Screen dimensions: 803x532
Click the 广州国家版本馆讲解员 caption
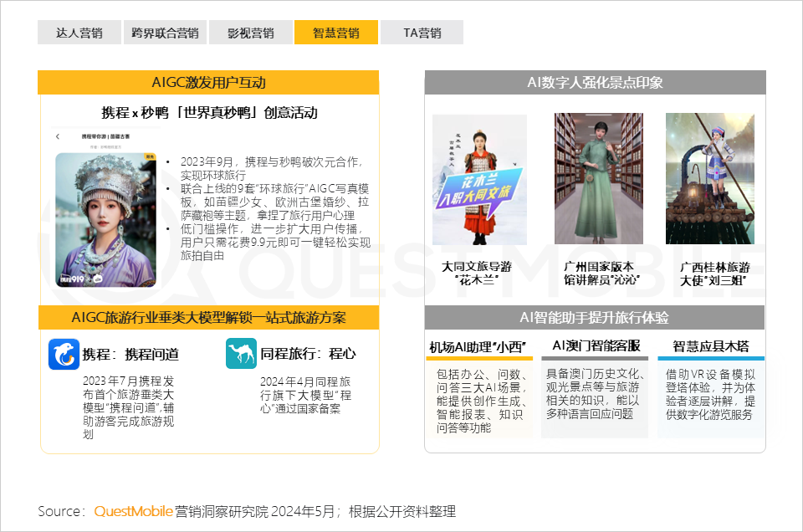click(x=601, y=274)
